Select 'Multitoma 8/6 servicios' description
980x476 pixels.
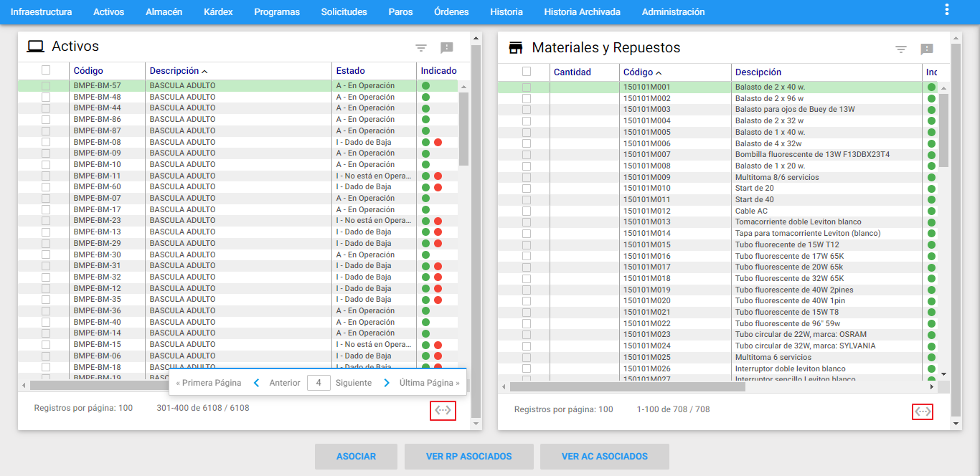[x=777, y=178]
